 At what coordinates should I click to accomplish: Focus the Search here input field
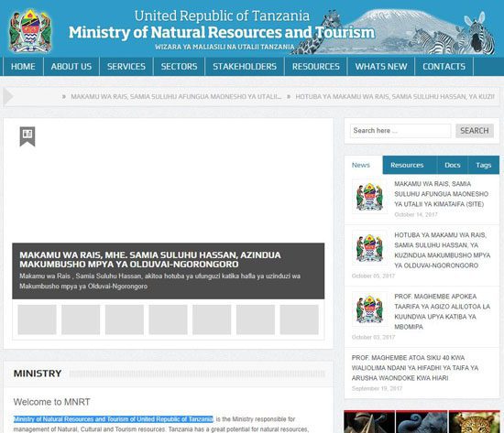400,131
